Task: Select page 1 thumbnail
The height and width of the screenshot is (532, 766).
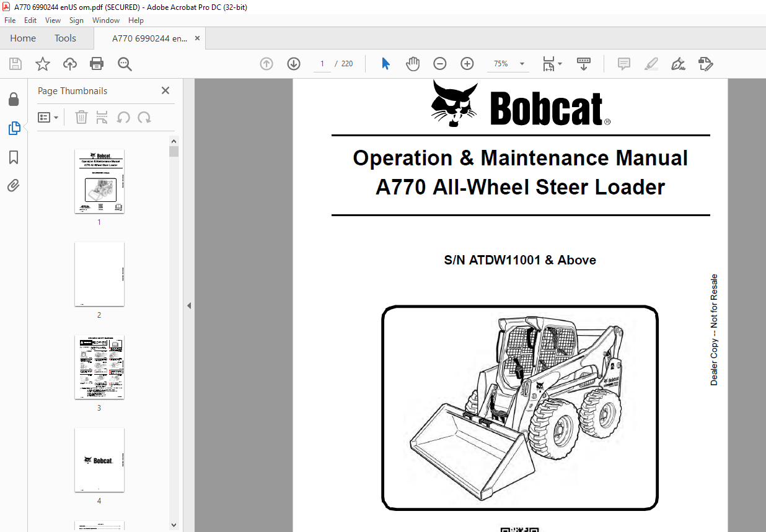Action: (x=99, y=181)
